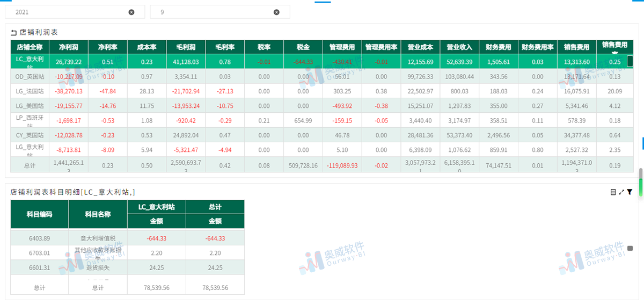The width and height of the screenshot is (644, 305).
Task: Click the gray square handle beside detail table
Action: [630, 248]
